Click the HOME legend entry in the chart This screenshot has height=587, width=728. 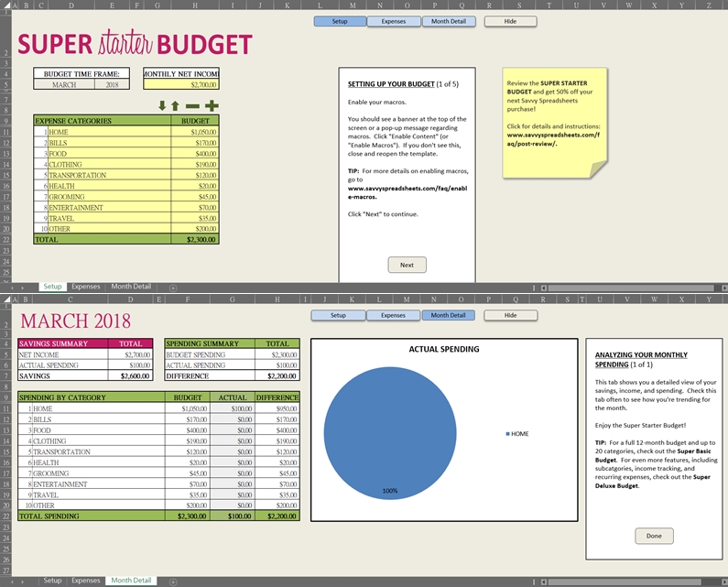(x=517, y=434)
